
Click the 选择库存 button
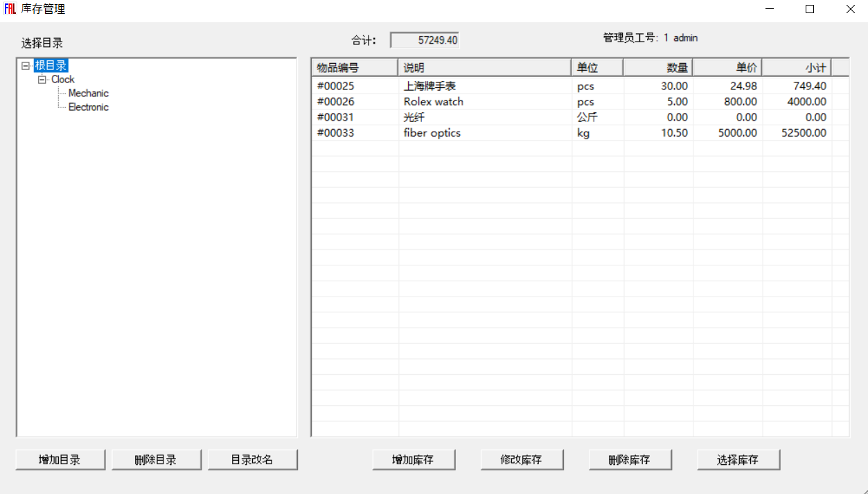(738, 460)
